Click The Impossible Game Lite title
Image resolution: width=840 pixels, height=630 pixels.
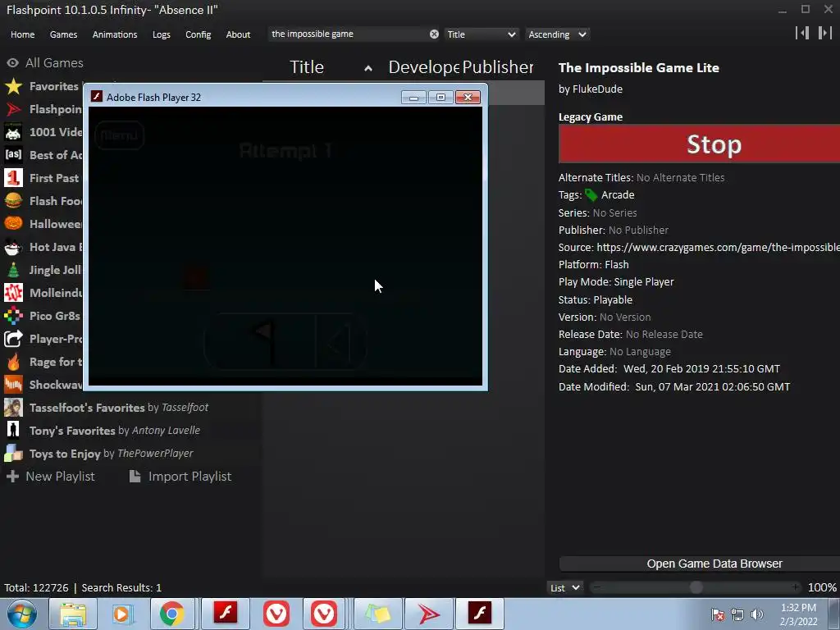(638, 68)
